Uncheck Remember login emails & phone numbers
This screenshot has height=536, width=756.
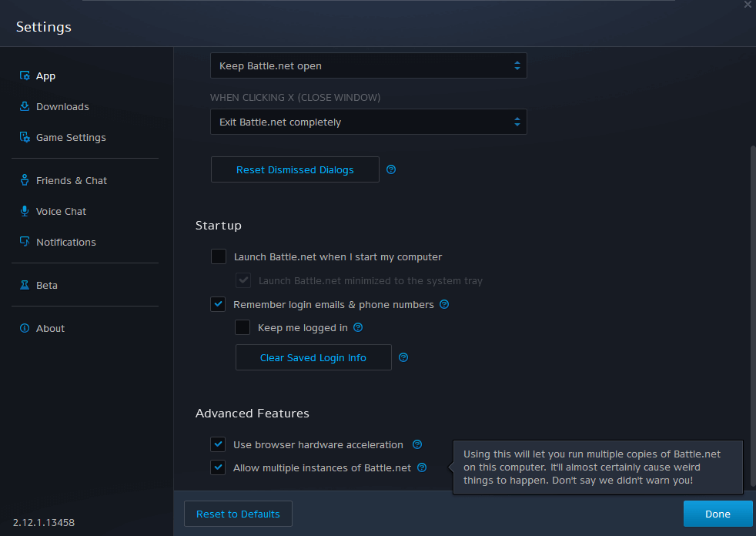[218, 304]
